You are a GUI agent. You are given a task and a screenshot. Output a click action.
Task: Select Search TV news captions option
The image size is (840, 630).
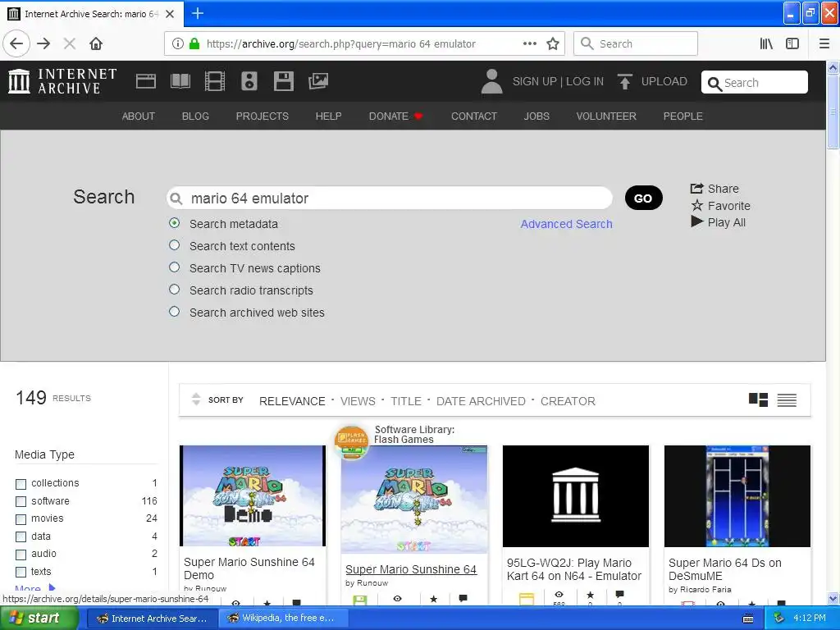[174, 267]
